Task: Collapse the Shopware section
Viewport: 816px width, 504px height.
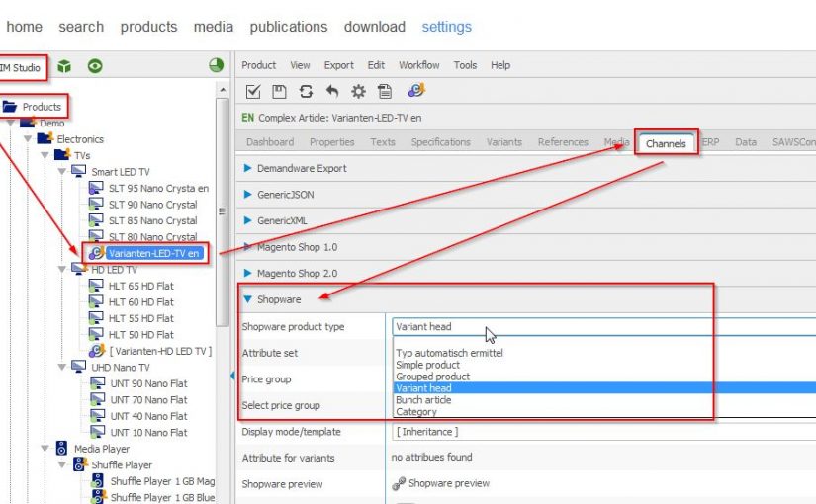Action: (247, 298)
